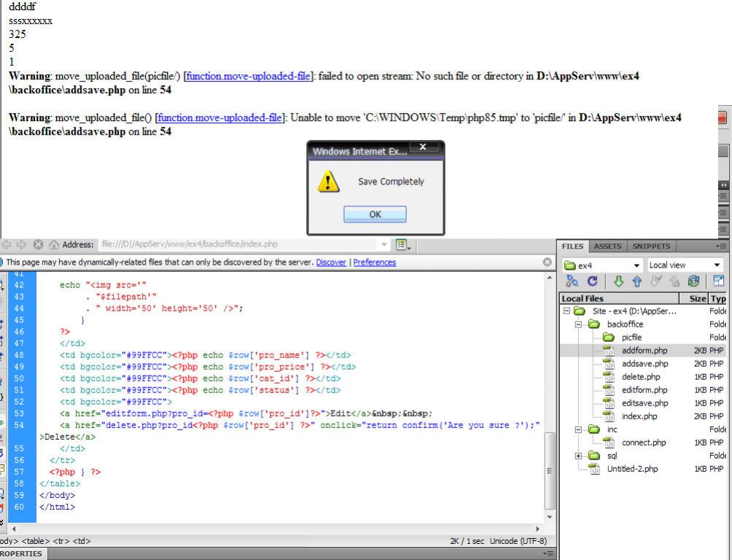The width and height of the screenshot is (732, 560).
Task: Click the horizontal scrollbar right arrow
Action: [x=537, y=529]
